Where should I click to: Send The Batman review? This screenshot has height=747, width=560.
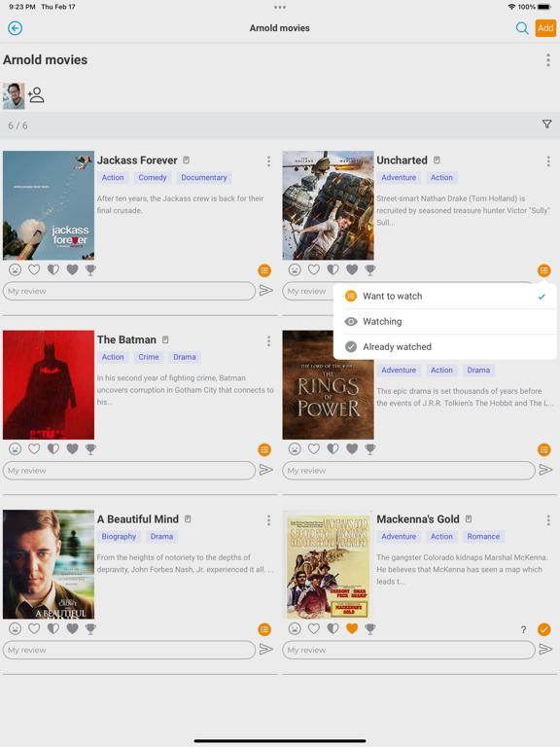266,470
